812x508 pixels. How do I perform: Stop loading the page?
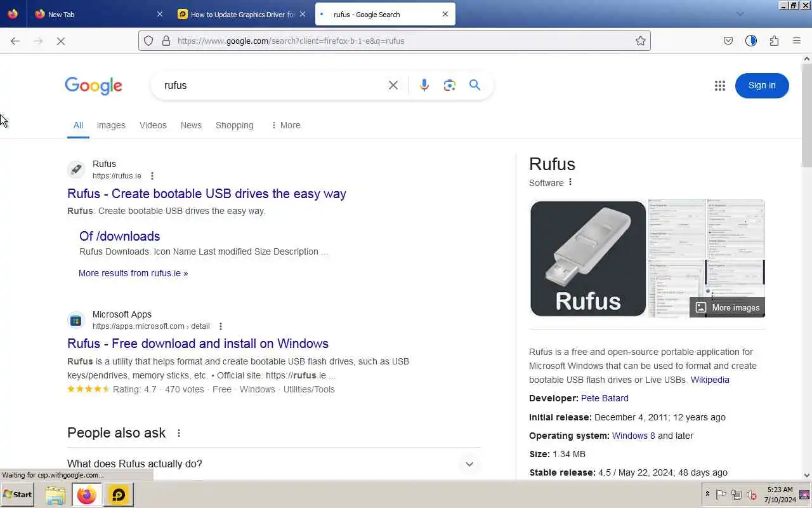click(61, 41)
